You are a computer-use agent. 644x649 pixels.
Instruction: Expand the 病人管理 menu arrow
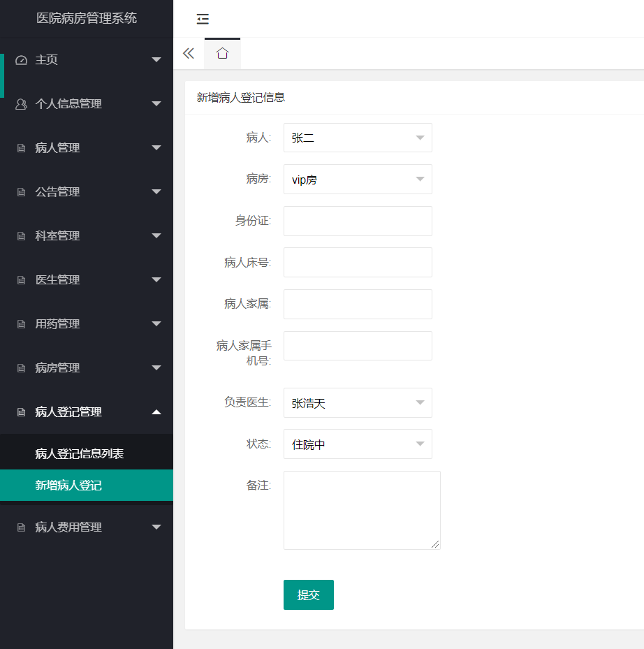(x=156, y=148)
